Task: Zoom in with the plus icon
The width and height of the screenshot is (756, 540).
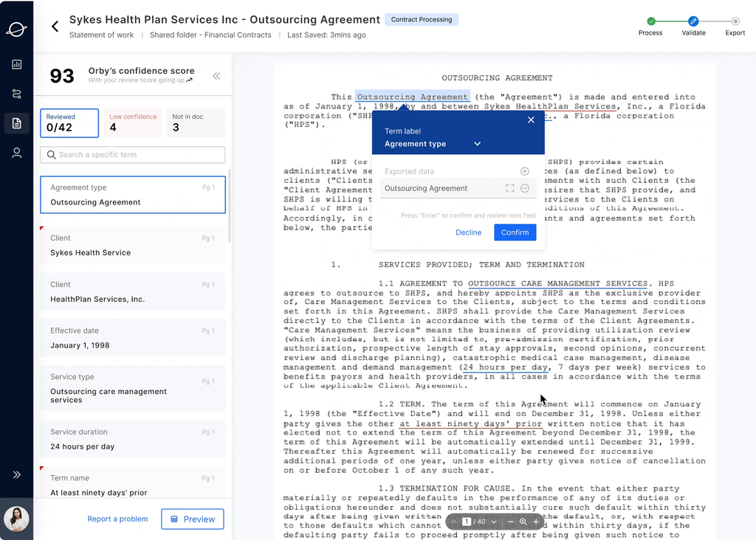Action: (x=536, y=522)
